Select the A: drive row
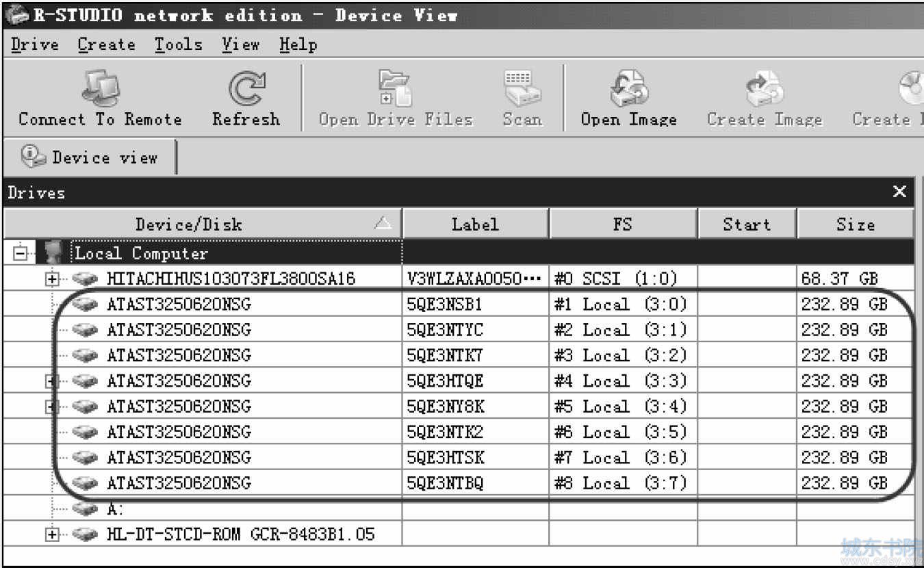 459,508
